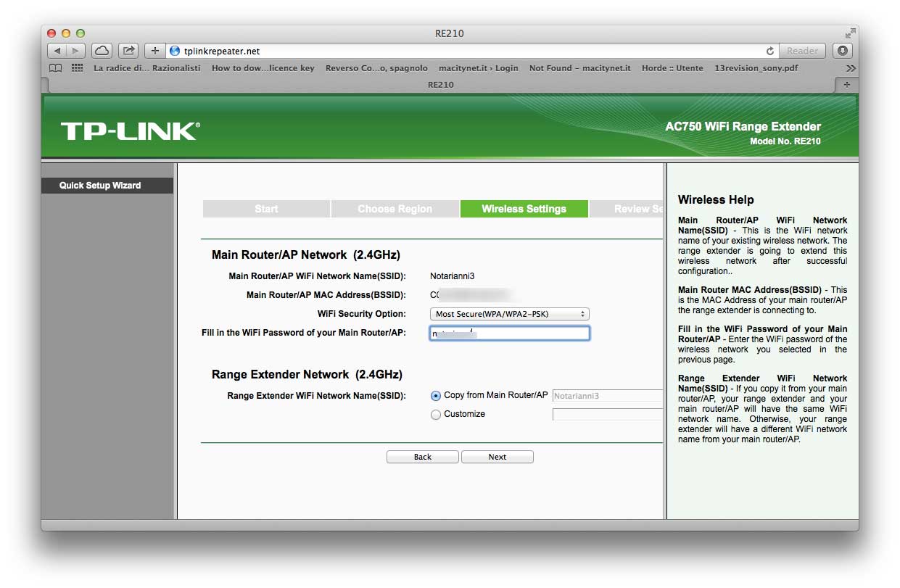Click the 'Model No. RE210' text

pyautogui.click(x=785, y=141)
